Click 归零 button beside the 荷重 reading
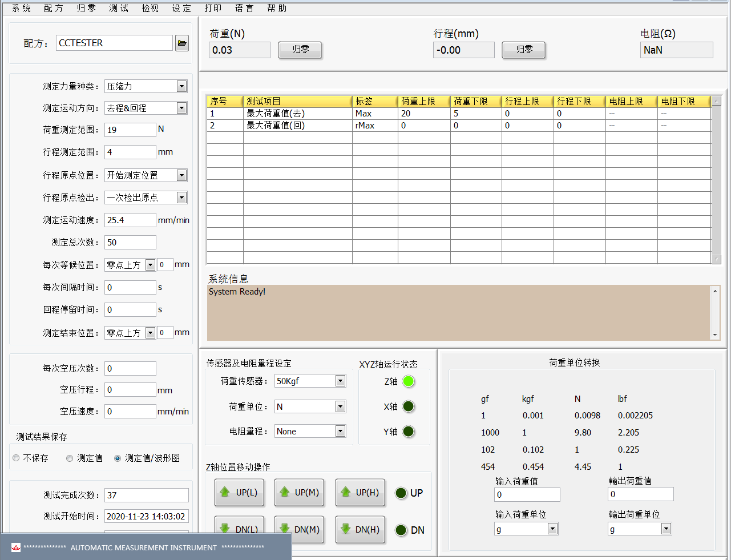The height and width of the screenshot is (560, 731). click(300, 50)
